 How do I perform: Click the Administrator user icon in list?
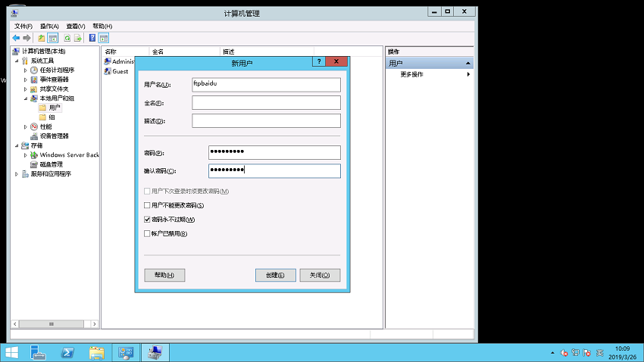108,61
